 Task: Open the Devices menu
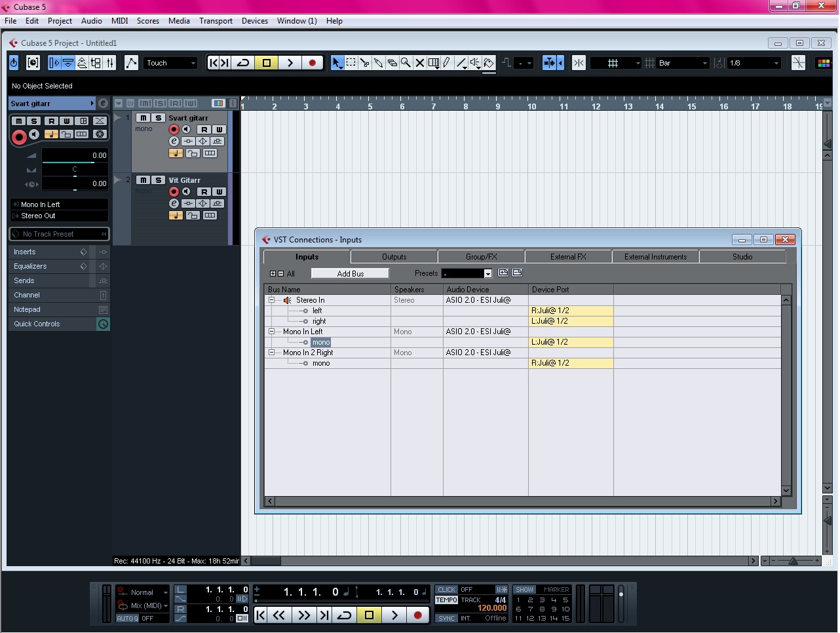point(254,21)
